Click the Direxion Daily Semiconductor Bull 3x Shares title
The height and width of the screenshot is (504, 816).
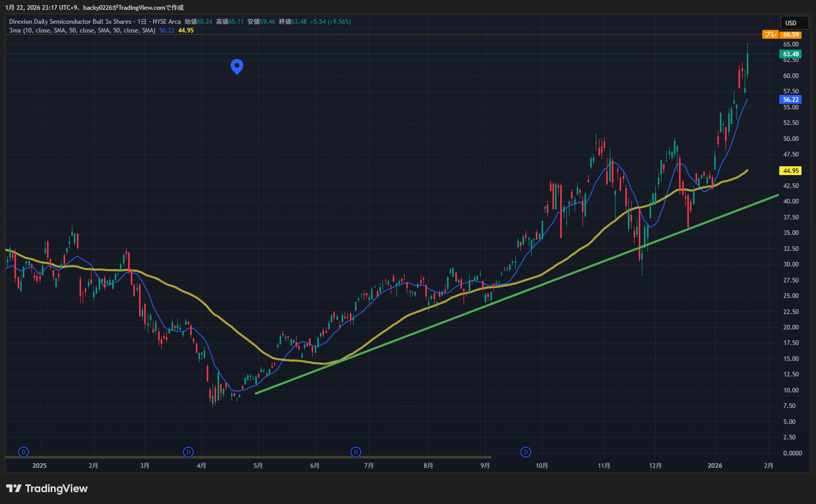pyautogui.click(x=70, y=22)
